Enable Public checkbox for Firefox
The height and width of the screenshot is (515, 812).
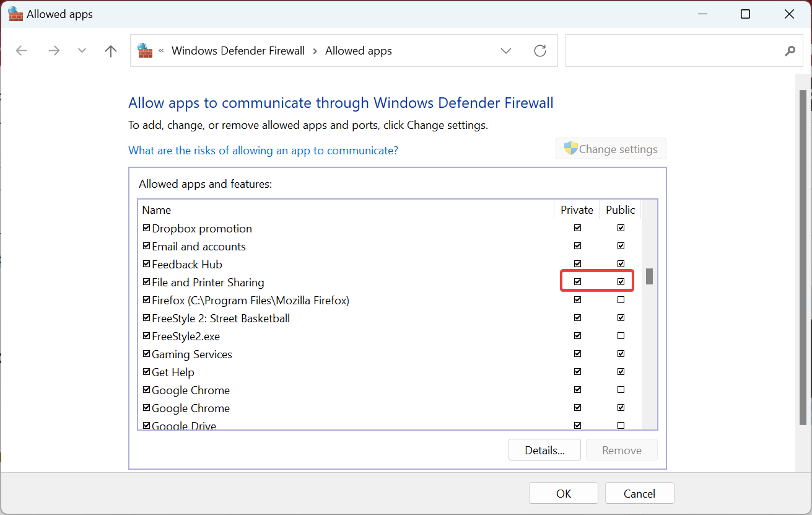pos(621,300)
